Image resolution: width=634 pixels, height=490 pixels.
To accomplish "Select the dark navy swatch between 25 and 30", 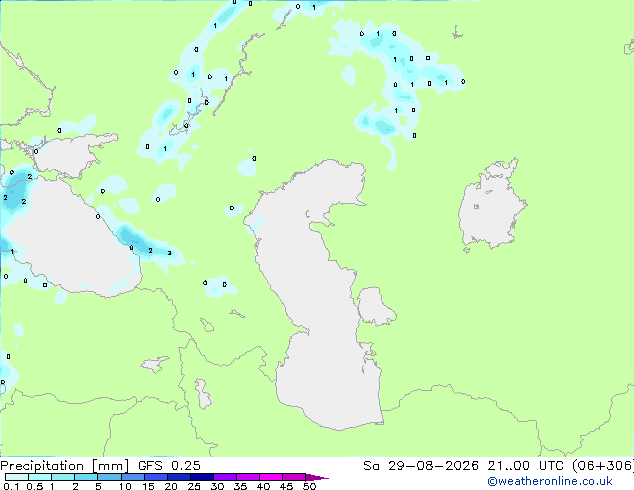I will tap(201, 477).
